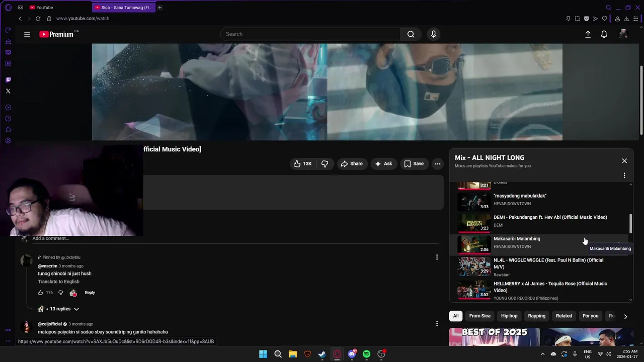644x362 pixels.
Task: Open the YouTube guide hamburger menu
Action: click(x=27, y=34)
